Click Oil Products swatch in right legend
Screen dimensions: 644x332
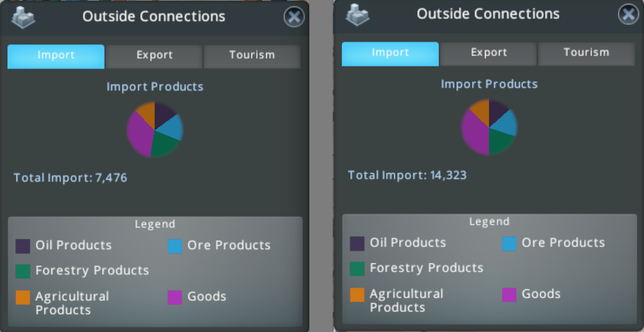(x=357, y=243)
